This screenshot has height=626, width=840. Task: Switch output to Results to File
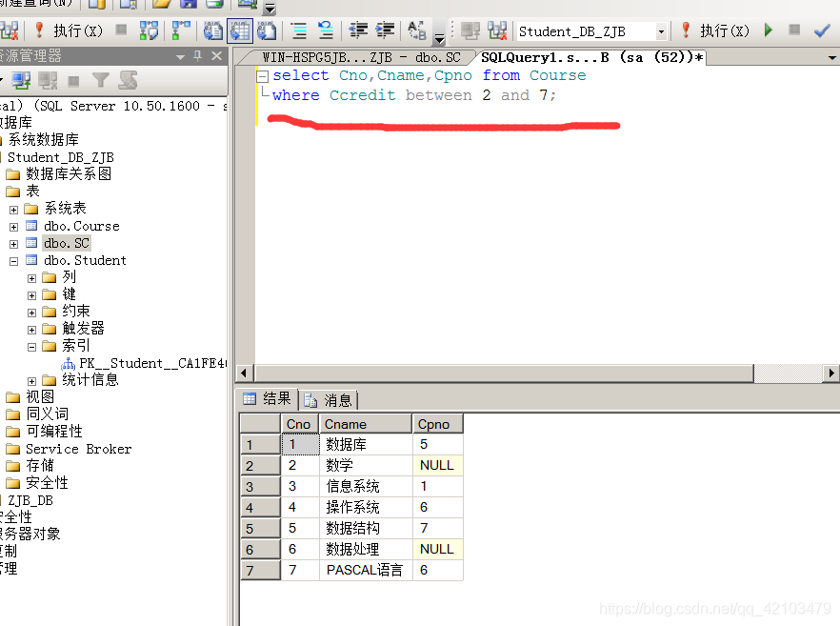pos(267,30)
